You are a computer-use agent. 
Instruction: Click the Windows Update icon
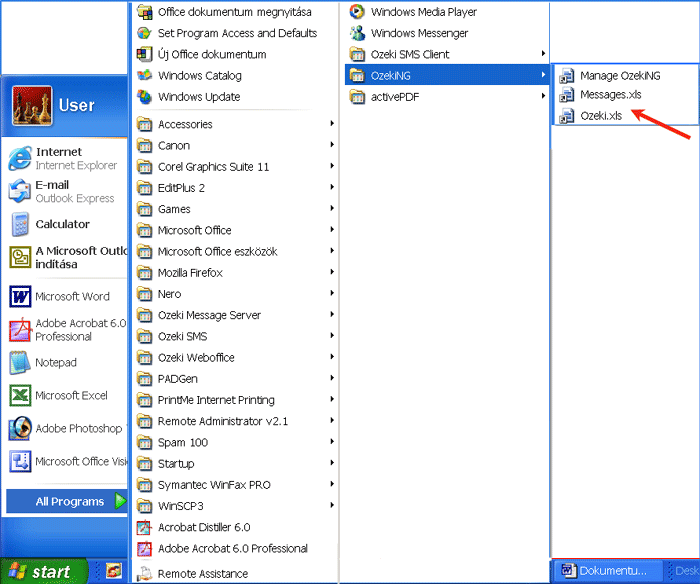pos(144,96)
